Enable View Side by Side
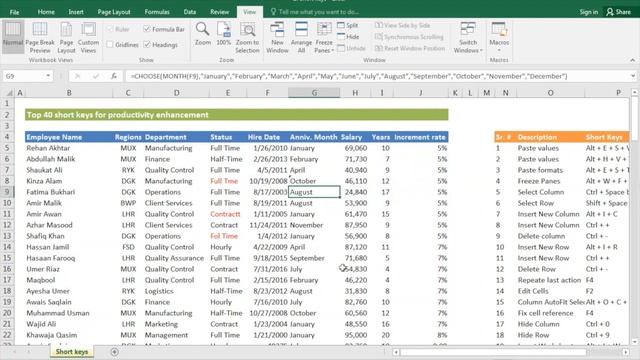640x360 pixels. click(403, 25)
